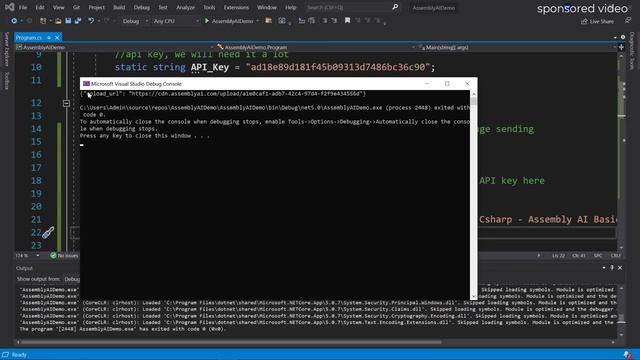Click the New Project toolbar icon
The height and width of the screenshot is (360, 640).
(43, 21)
